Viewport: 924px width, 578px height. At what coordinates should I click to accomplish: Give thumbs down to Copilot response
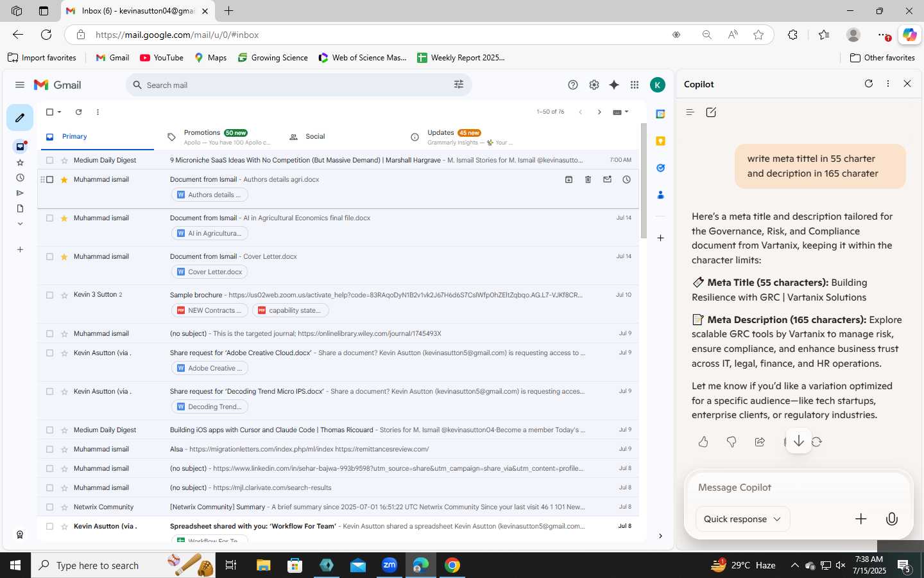tap(732, 442)
